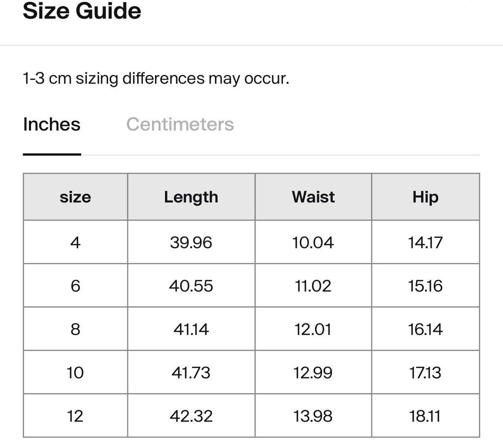This screenshot has height=448, width=503.
Task: Select the size 4 row cell
Action: [x=75, y=242]
